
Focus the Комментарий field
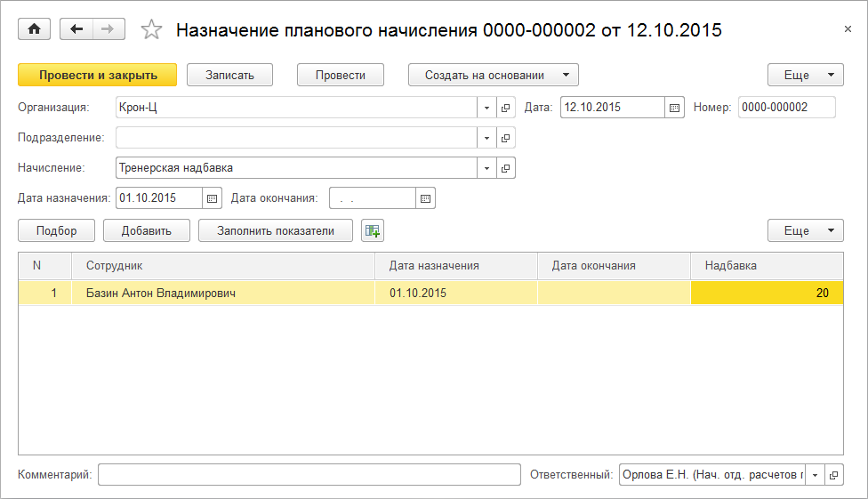(x=309, y=475)
